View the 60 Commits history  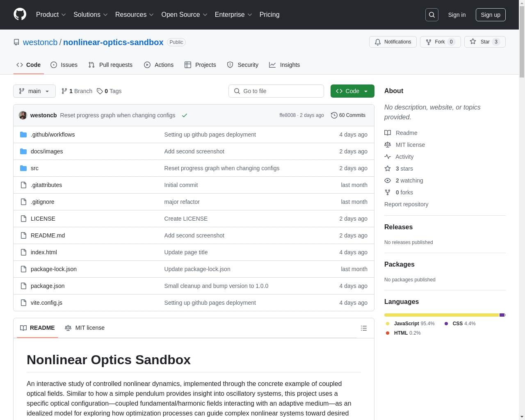[348, 115]
